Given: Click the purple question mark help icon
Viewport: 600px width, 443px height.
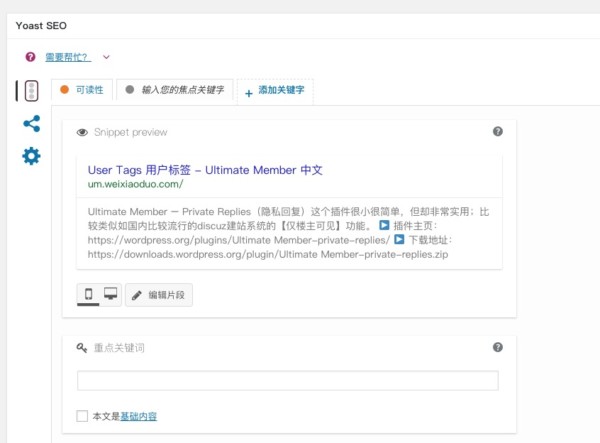Looking at the screenshot, I should click(x=30, y=57).
